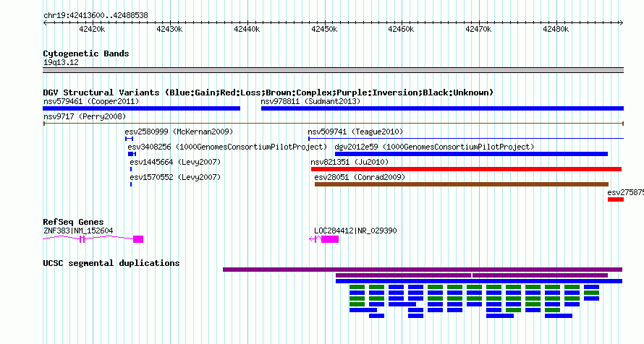This screenshot has height=344, width=644.
Task: Click the small red esv275875 loss bar
Action: click(x=616, y=199)
